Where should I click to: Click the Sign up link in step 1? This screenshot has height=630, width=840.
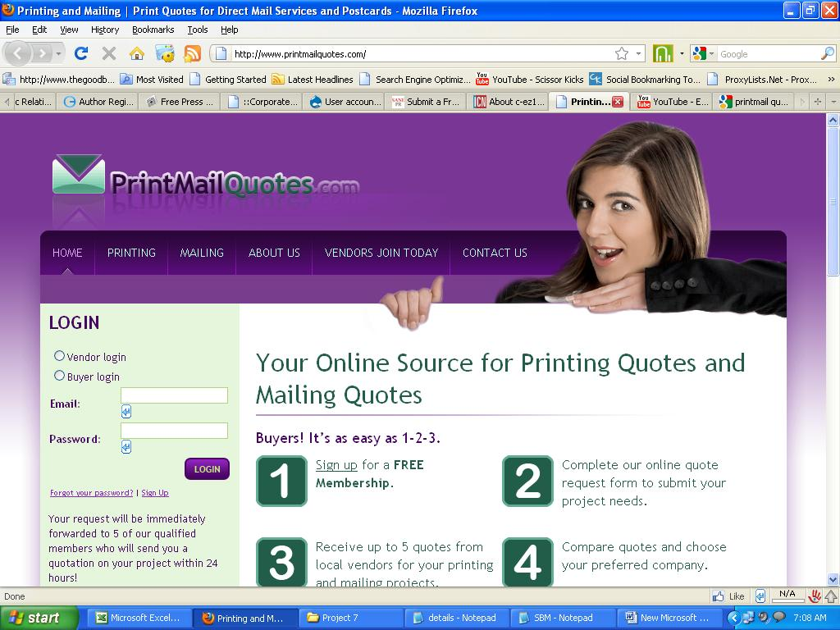pos(336,465)
